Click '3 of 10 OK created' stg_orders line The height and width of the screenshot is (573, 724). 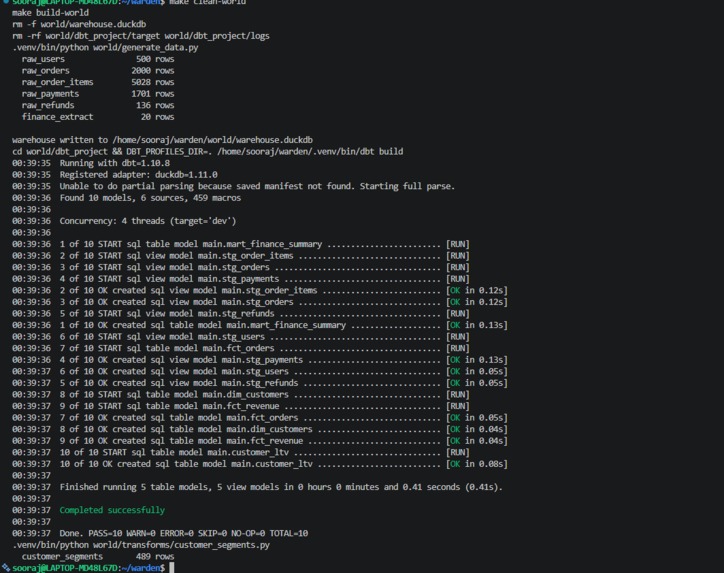[260, 302]
